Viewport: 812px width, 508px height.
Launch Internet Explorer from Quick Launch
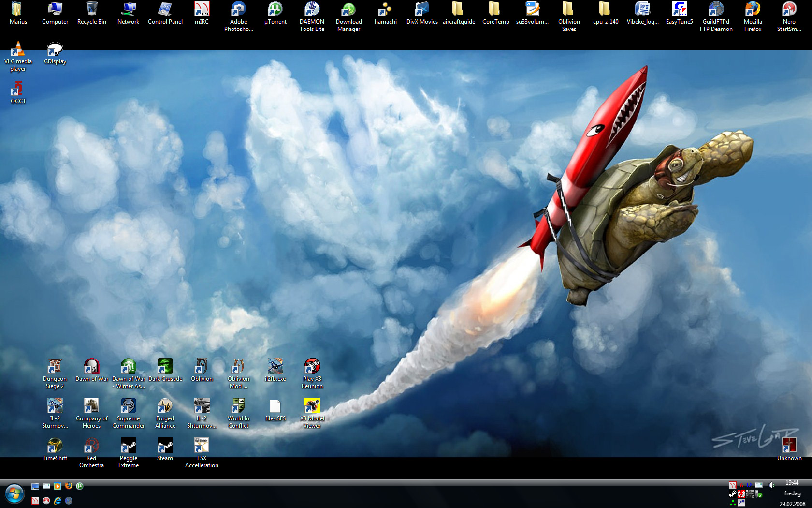point(58,501)
